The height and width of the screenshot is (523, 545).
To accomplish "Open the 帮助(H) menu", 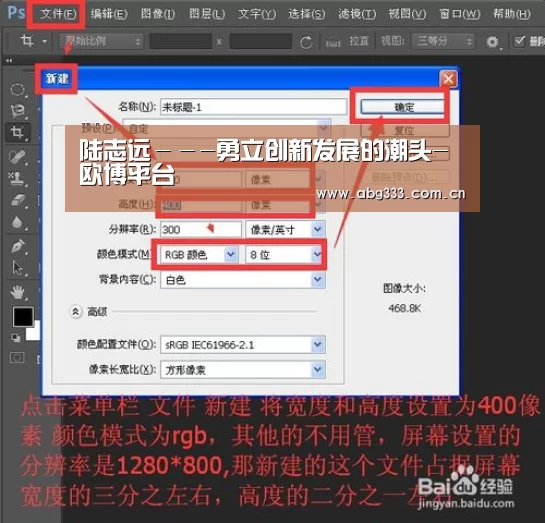I will point(512,14).
